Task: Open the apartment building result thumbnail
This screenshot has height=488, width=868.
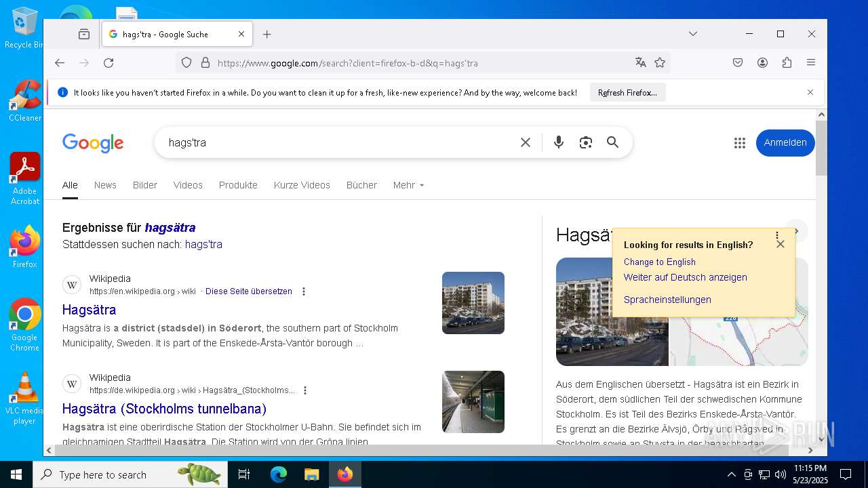Action: (x=473, y=303)
